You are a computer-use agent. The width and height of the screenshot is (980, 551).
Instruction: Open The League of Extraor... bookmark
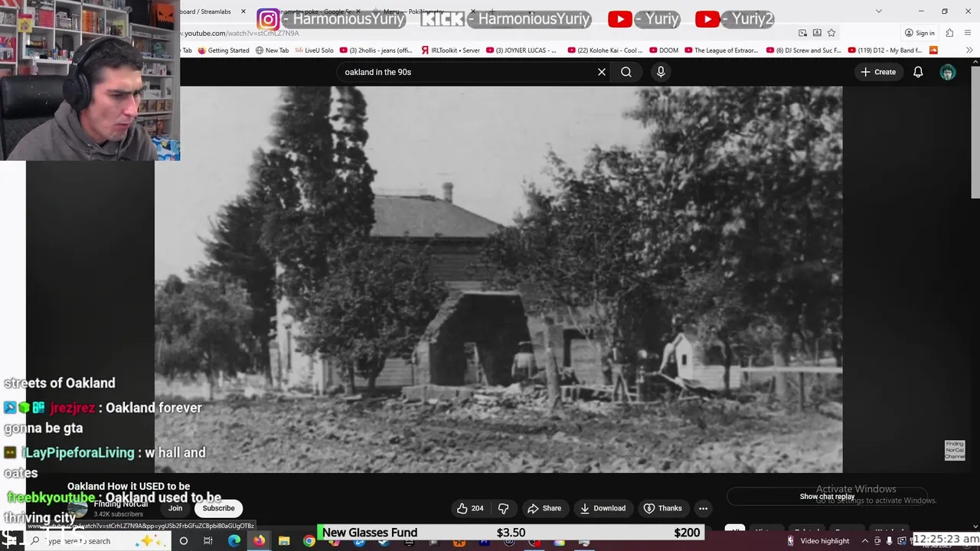tap(721, 51)
